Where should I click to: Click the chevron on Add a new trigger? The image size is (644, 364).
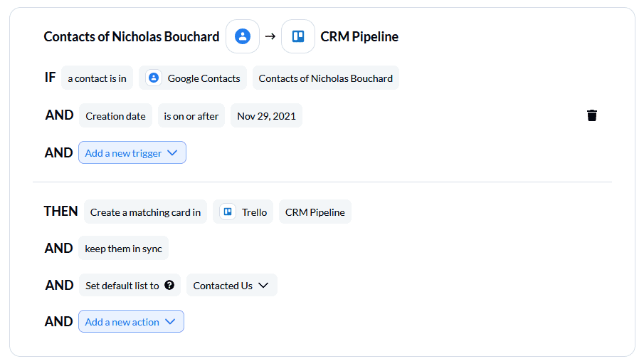172,152
